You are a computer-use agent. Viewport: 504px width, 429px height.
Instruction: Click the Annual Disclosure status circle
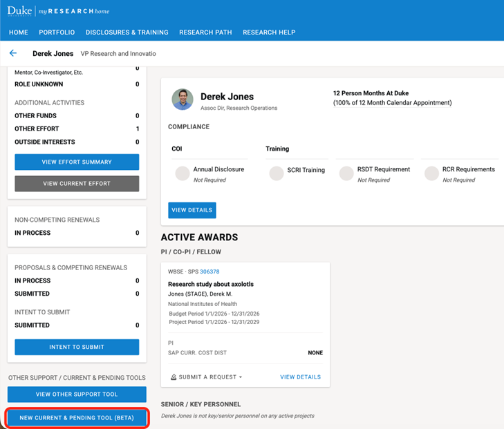point(183,173)
